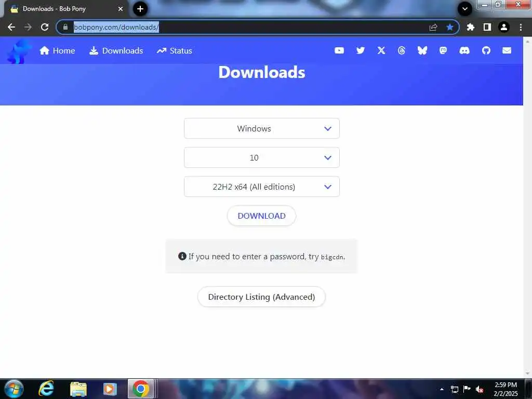The width and height of the screenshot is (532, 399).
Task: Open the YouTube social icon
Action: click(x=339, y=50)
